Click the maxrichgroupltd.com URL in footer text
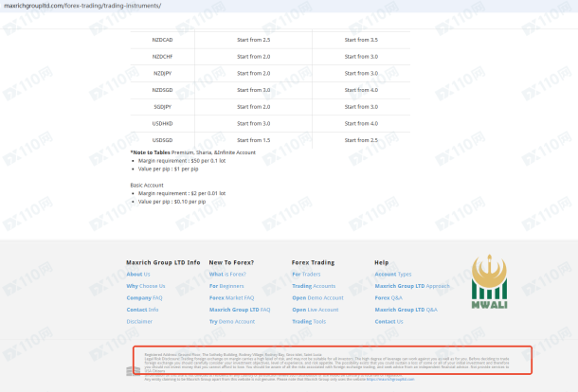578x392 pixels. [390, 379]
